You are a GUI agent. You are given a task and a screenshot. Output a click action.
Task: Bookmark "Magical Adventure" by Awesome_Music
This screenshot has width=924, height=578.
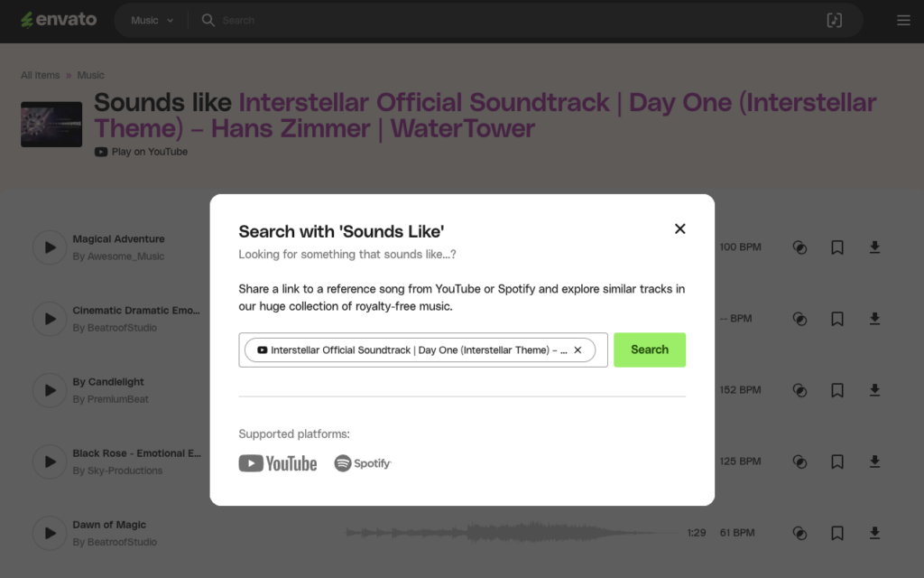[x=836, y=247]
